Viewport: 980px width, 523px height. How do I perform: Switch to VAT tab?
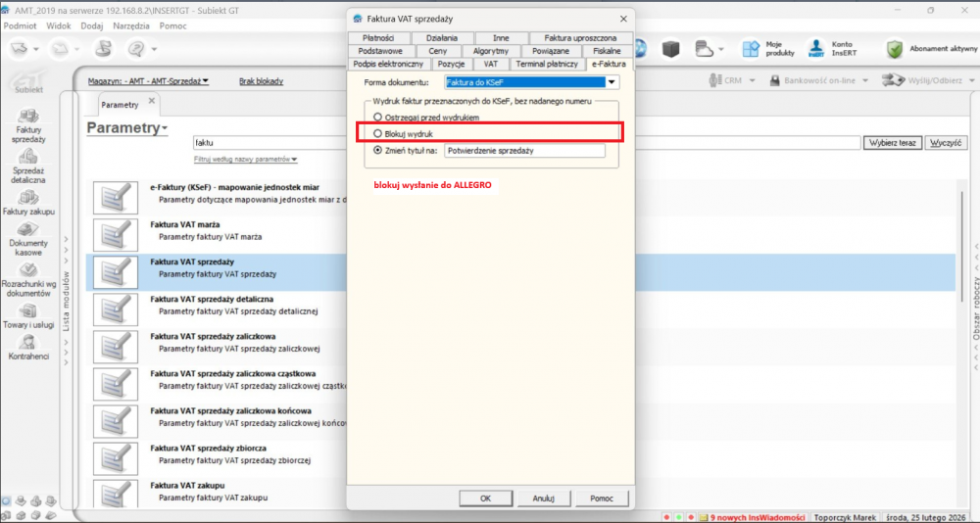pyautogui.click(x=491, y=64)
